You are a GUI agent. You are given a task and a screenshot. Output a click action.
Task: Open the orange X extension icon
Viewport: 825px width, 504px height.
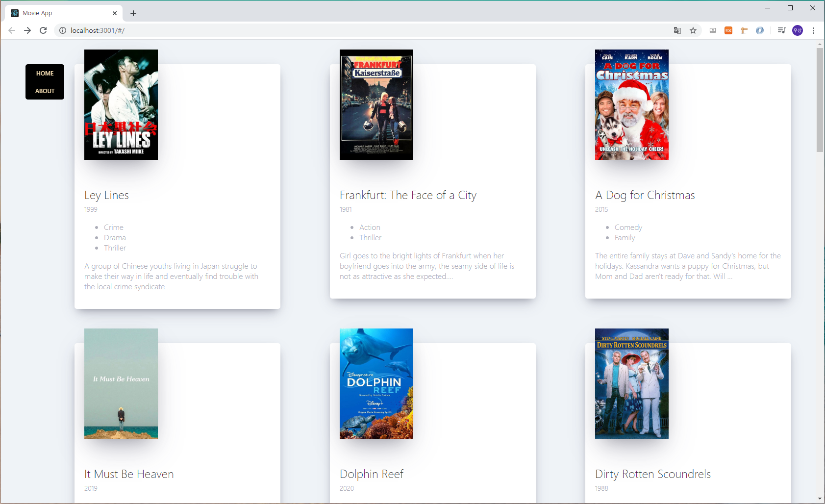(728, 30)
